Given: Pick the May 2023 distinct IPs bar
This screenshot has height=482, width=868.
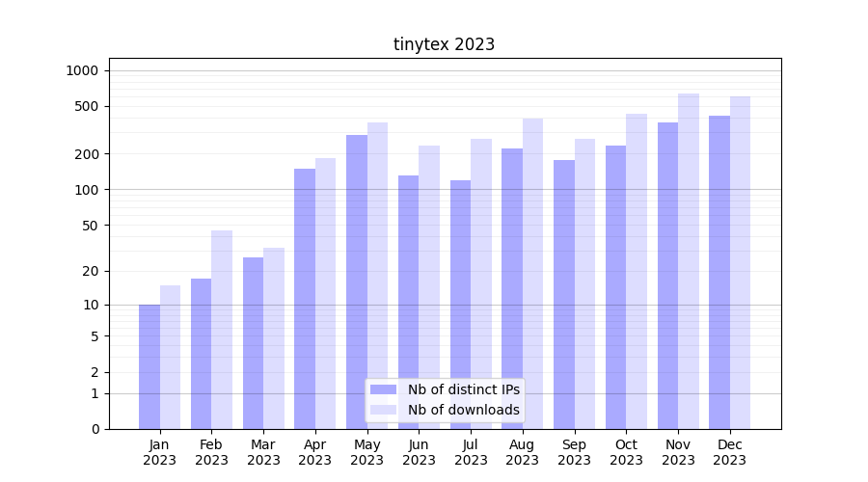Looking at the screenshot, I should coord(357,281).
